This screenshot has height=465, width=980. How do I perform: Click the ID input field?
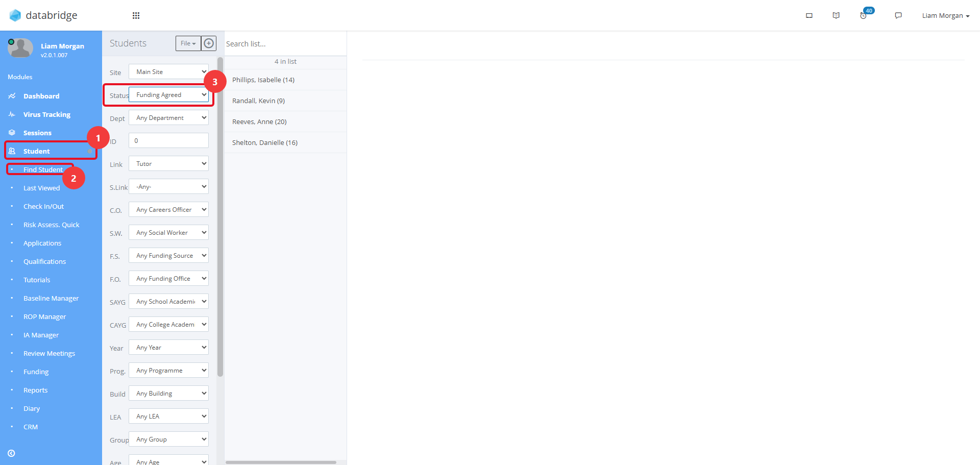tap(168, 141)
